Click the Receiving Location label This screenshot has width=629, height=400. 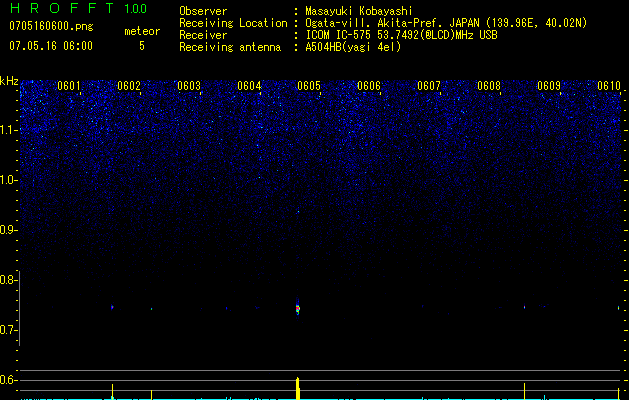(x=233, y=23)
